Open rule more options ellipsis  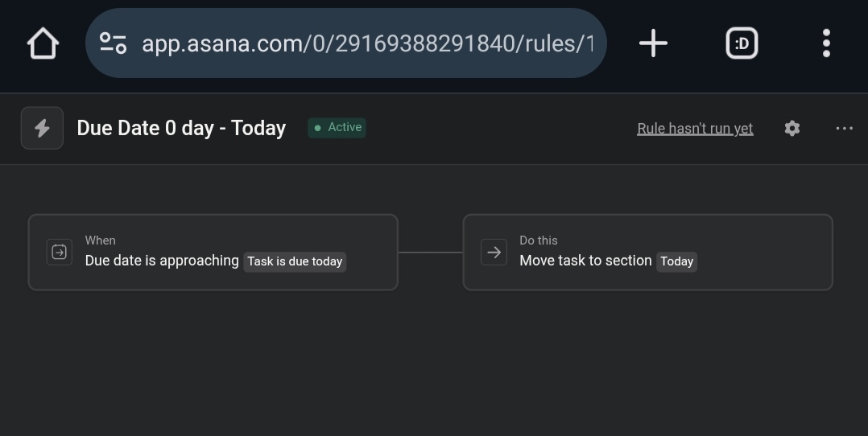pos(844,129)
